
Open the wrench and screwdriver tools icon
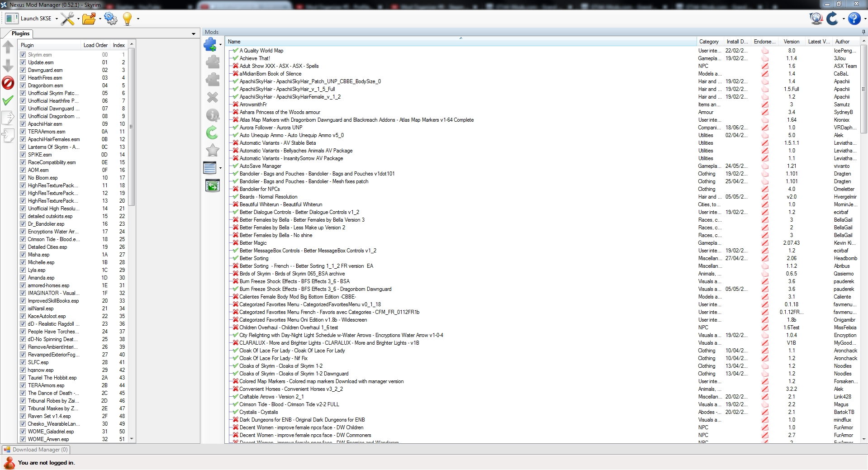67,19
